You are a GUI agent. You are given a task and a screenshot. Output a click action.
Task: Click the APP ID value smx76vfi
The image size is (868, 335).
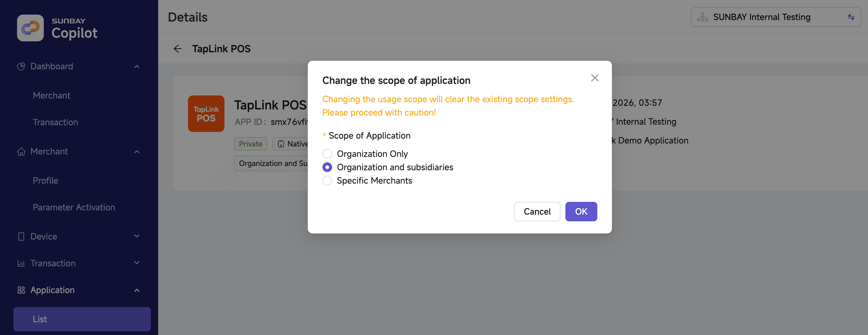(290, 122)
